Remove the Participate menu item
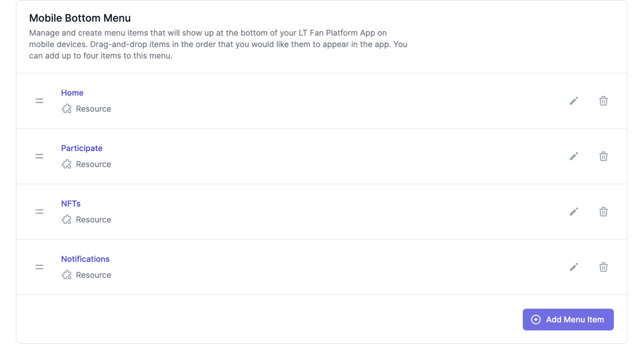Viewport: 644px width, 344px height. point(603,156)
